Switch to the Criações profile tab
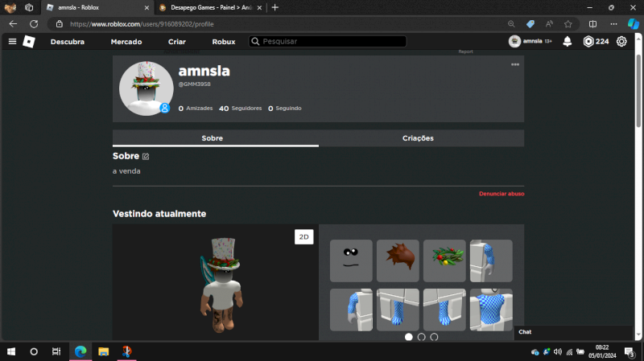The image size is (644, 361). (x=421, y=138)
